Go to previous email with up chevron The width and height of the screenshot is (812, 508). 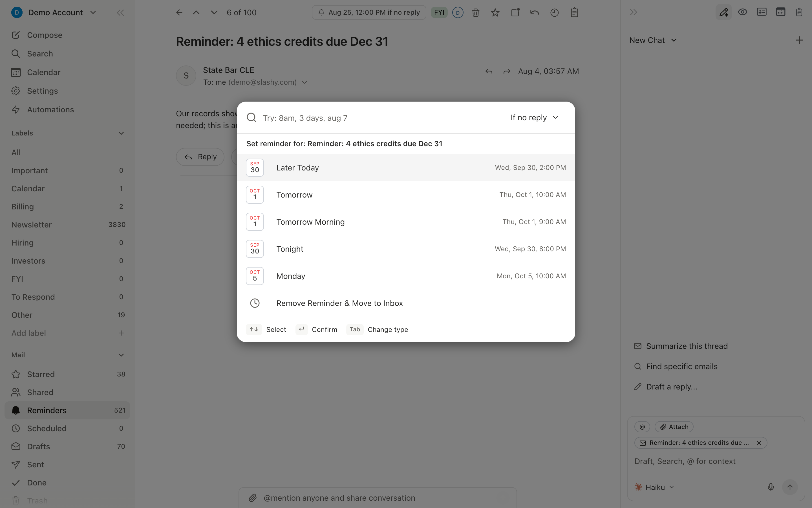196,12
